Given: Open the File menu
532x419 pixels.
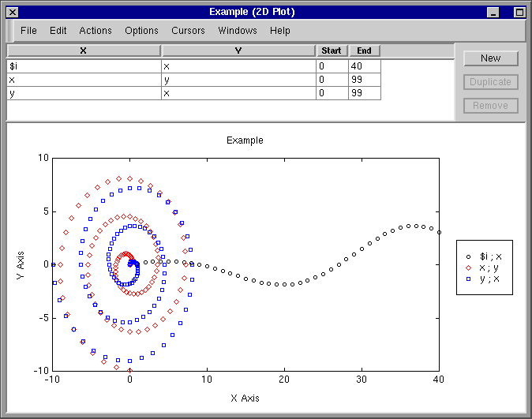Looking at the screenshot, I should pyautogui.click(x=28, y=31).
